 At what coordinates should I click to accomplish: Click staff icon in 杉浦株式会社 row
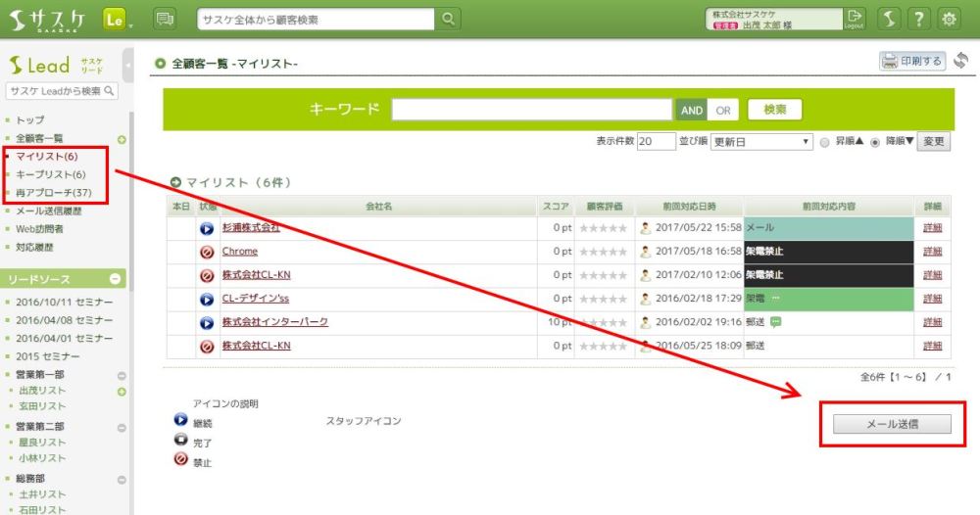(x=646, y=228)
